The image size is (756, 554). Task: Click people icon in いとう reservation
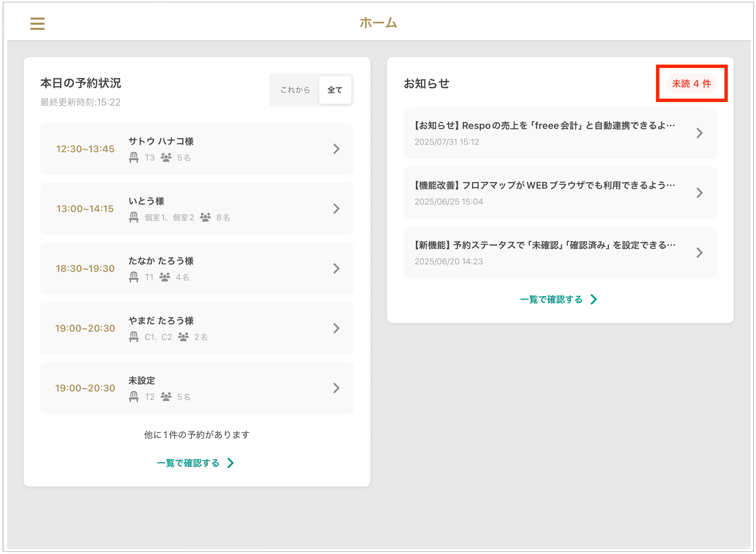[x=205, y=217]
